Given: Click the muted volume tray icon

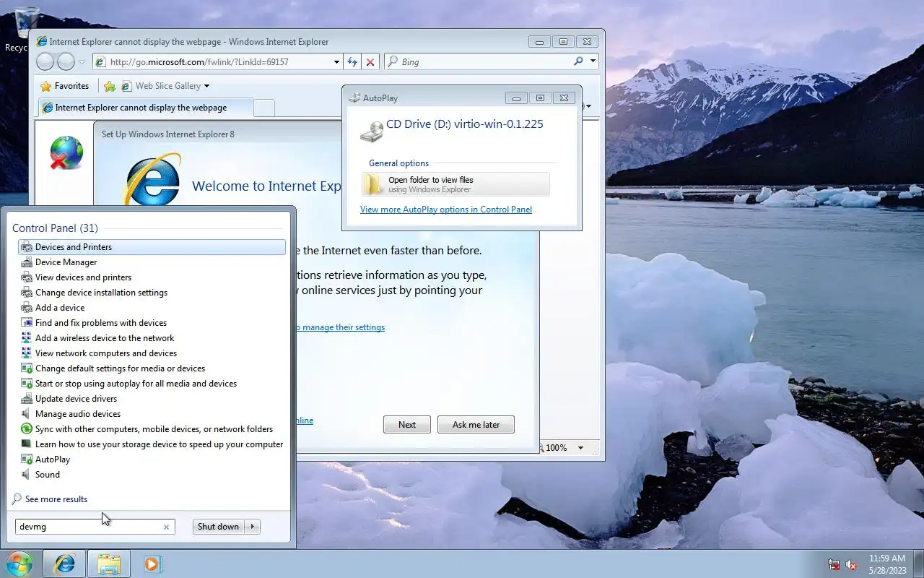Looking at the screenshot, I should pyautogui.click(x=851, y=564).
